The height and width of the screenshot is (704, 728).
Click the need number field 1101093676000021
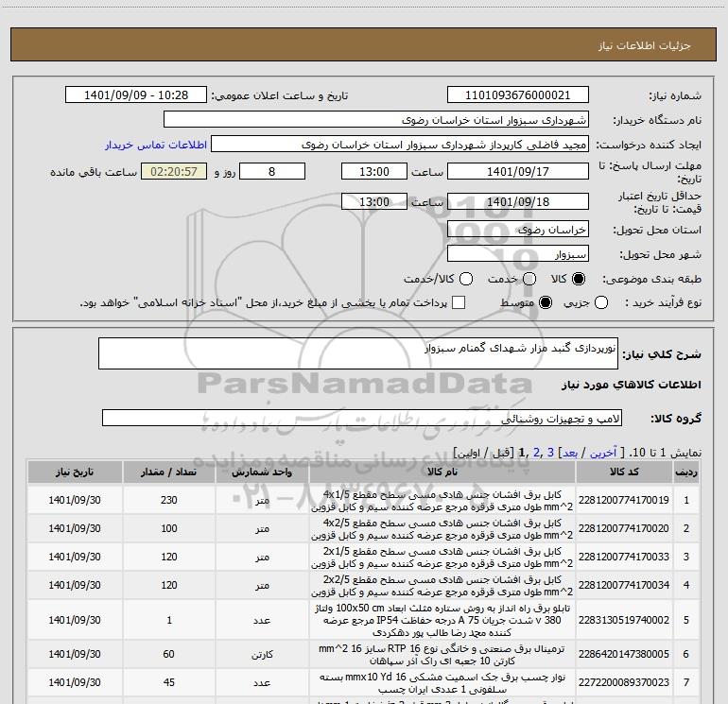click(x=518, y=94)
